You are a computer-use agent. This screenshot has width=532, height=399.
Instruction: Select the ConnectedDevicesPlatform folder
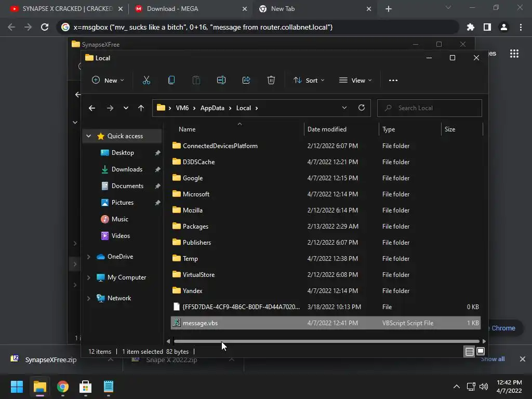point(326,146)
